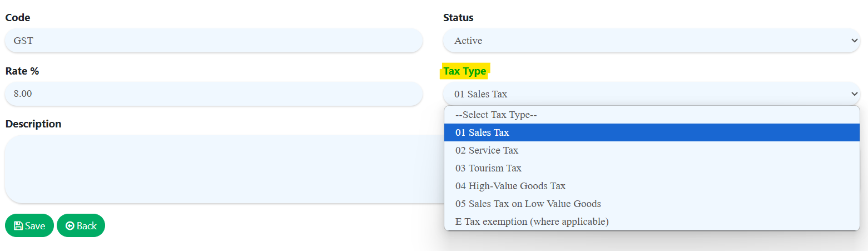Image resolution: width=868 pixels, height=251 pixels.
Task: Focus the Code field containing GST
Action: coord(214,41)
